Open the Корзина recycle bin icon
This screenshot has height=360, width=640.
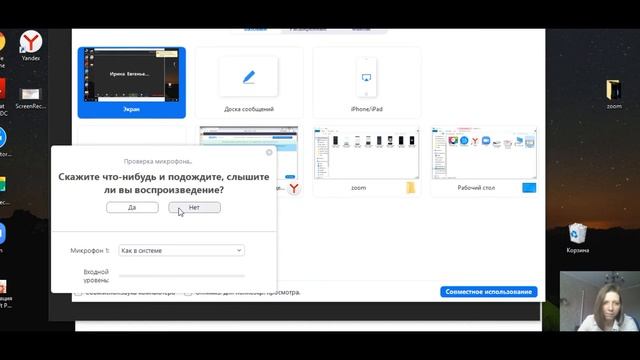point(578,238)
